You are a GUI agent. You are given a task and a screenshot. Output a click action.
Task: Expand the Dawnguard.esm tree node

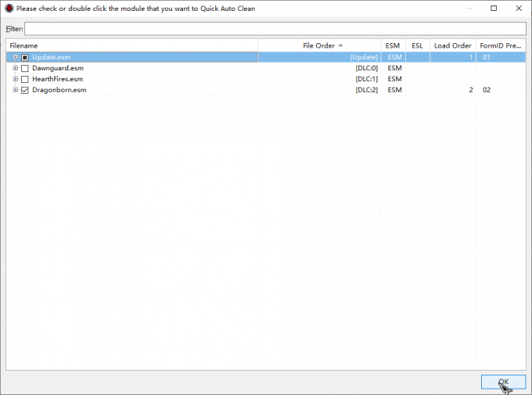pos(16,68)
